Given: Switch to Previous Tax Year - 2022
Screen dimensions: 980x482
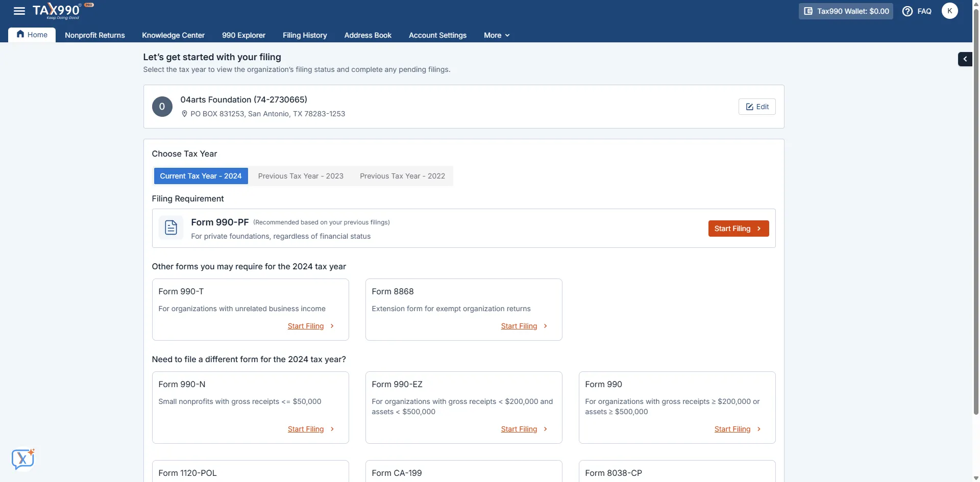Looking at the screenshot, I should [x=402, y=176].
